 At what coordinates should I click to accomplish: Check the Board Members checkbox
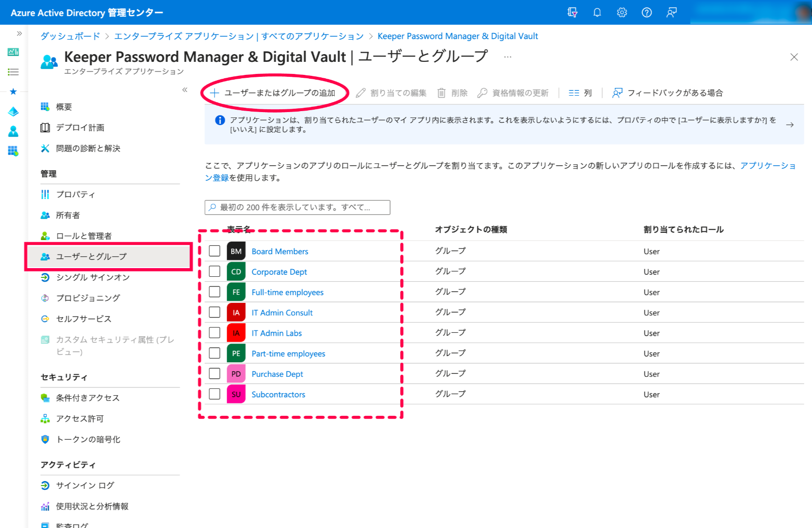(214, 251)
